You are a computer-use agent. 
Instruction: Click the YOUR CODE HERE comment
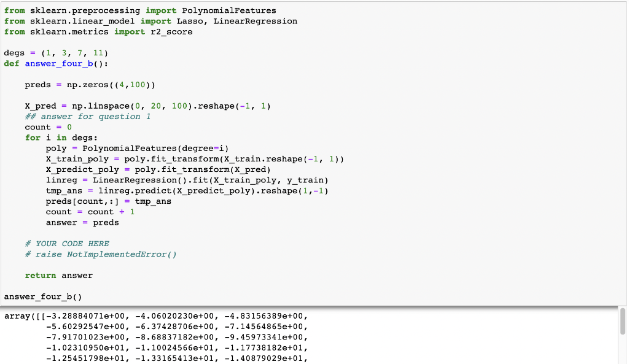tap(68, 244)
